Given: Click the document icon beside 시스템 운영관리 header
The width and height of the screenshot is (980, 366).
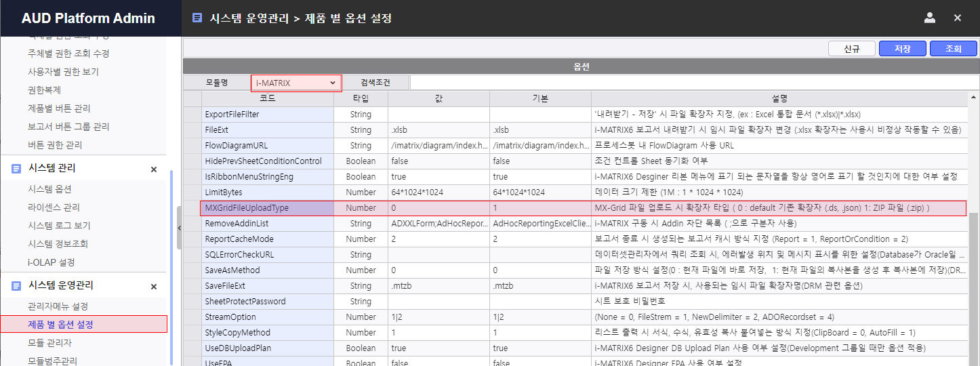Looking at the screenshot, I should pos(197,18).
